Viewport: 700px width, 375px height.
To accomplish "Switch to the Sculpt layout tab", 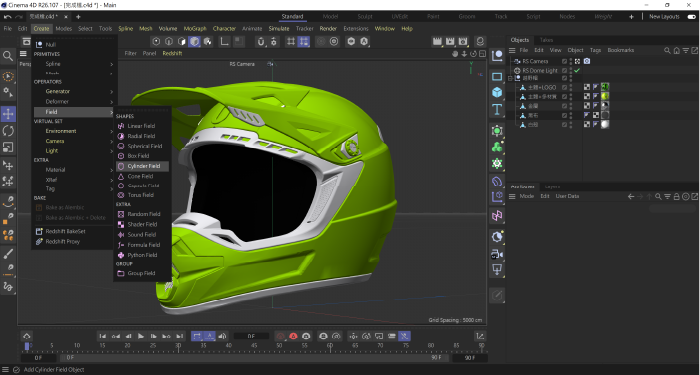I will [365, 17].
